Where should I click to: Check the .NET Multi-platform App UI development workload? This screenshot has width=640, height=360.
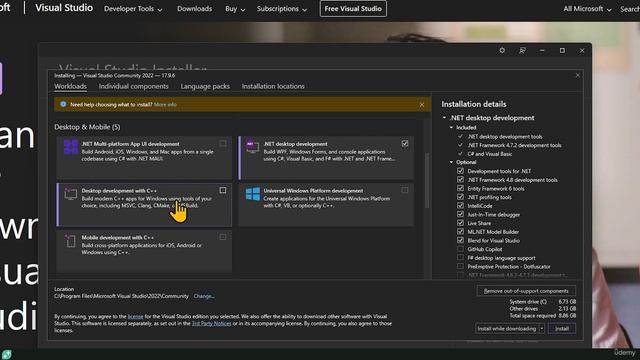point(223,143)
